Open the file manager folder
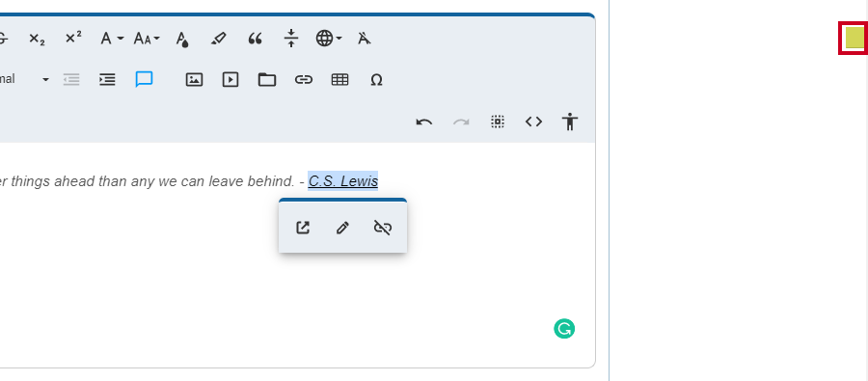Viewport: 868px width, 381px height. tap(267, 80)
